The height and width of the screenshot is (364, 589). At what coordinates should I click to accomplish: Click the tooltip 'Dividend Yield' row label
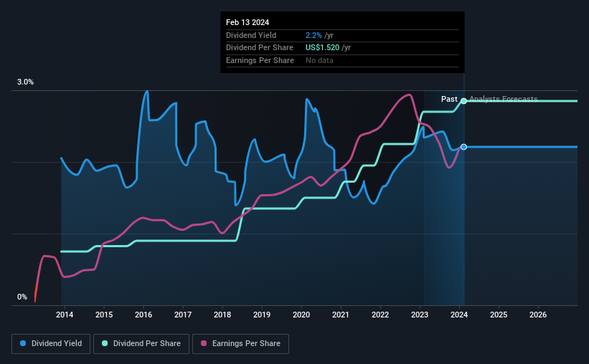pyautogui.click(x=251, y=35)
